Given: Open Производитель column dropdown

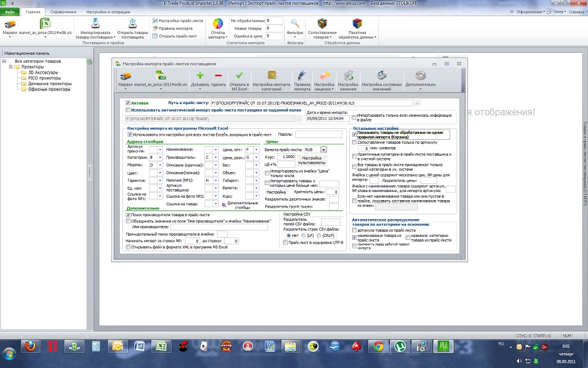Looking at the screenshot, I should coord(216,158).
